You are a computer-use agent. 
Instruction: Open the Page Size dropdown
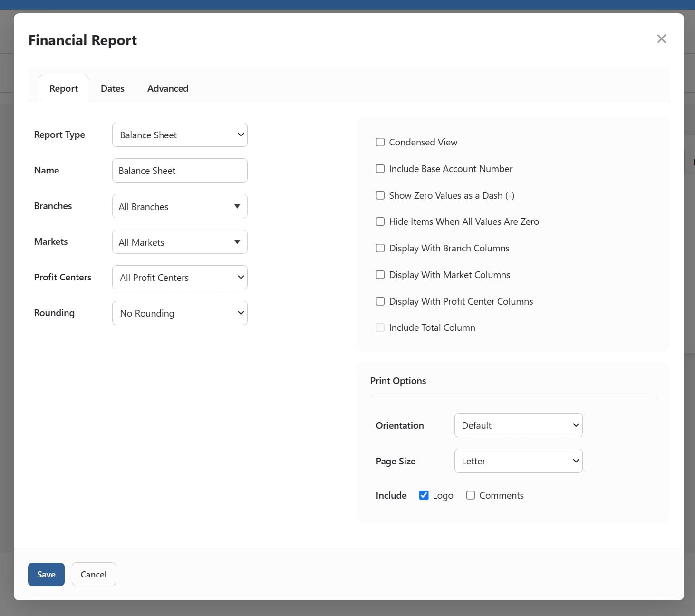tap(519, 461)
